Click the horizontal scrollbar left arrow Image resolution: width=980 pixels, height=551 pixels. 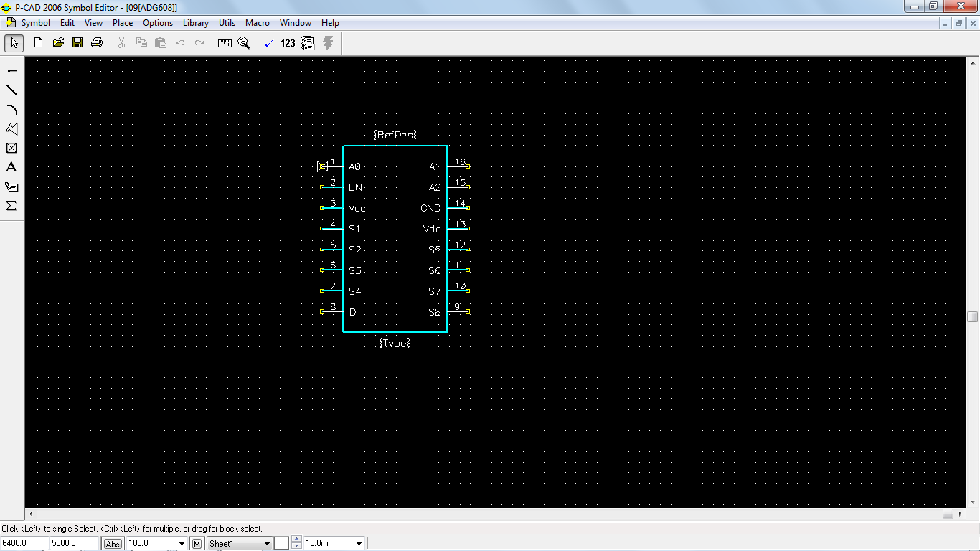click(x=30, y=514)
